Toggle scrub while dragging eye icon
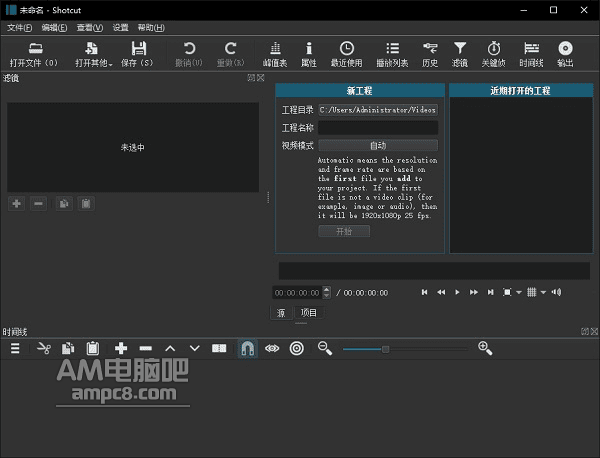 272,348
